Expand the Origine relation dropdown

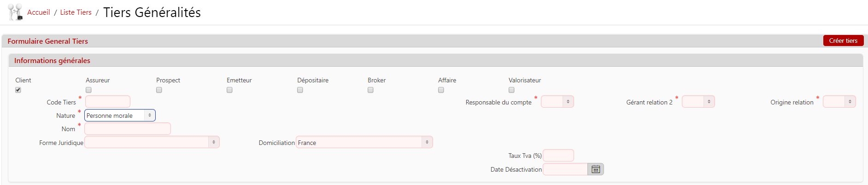tap(839, 102)
